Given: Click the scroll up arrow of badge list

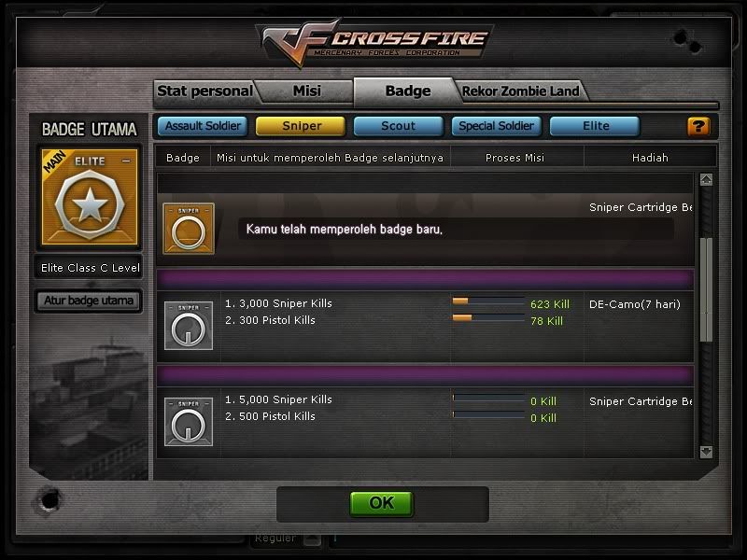Looking at the screenshot, I should tap(706, 179).
